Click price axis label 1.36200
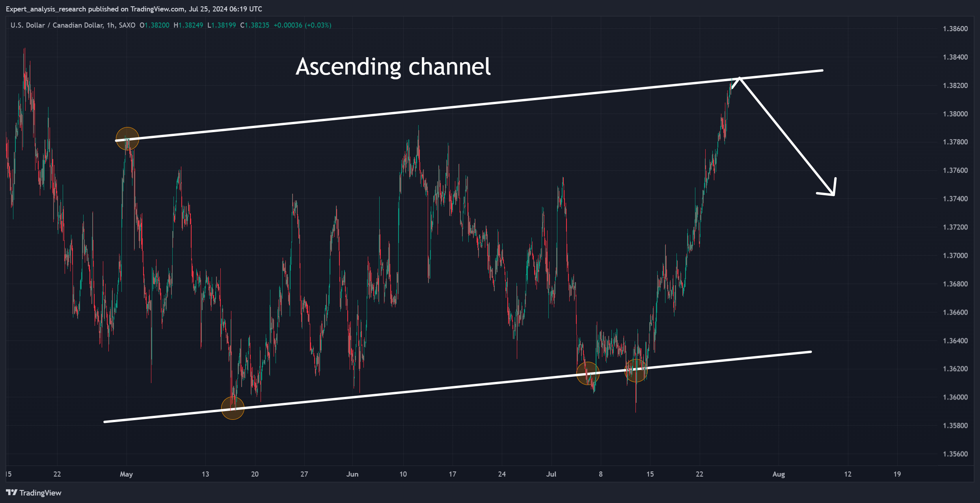This screenshot has width=980, height=503. point(955,369)
